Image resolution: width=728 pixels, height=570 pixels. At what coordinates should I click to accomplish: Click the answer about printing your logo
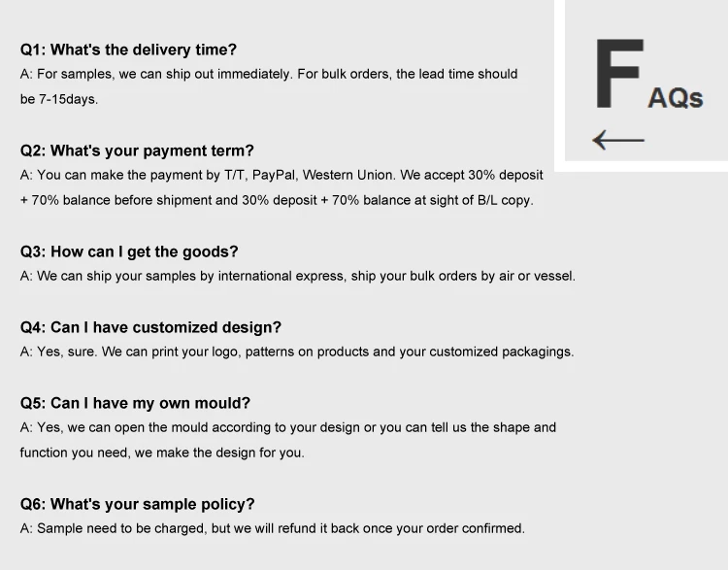296,352
